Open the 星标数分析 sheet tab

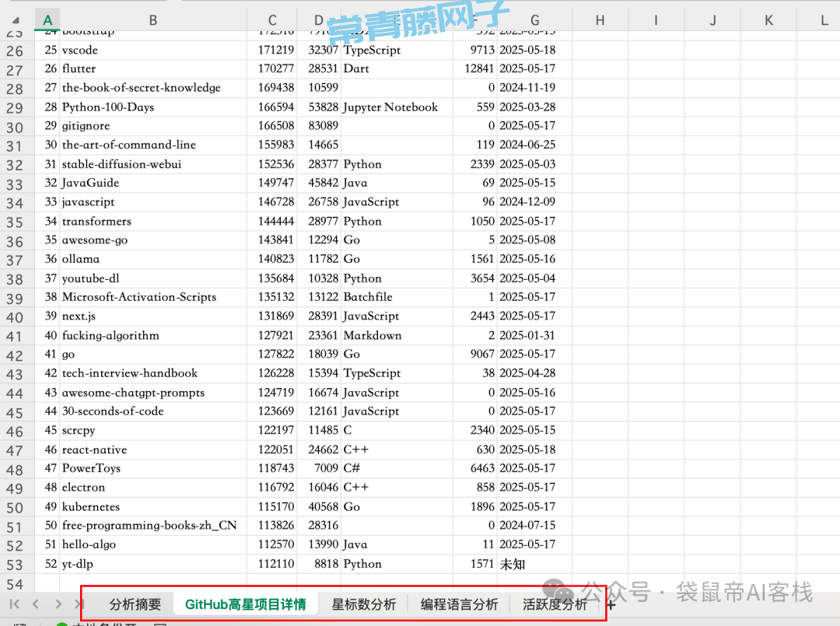(364, 604)
